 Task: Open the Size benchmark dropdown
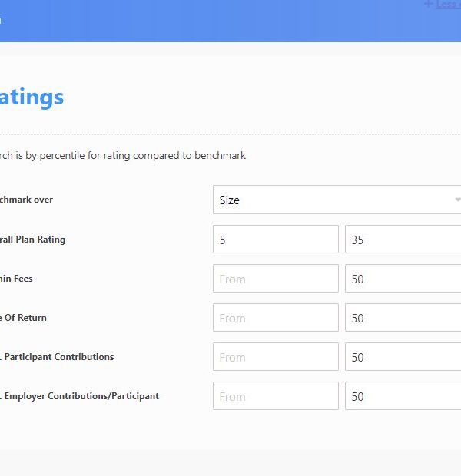pos(337,200)
